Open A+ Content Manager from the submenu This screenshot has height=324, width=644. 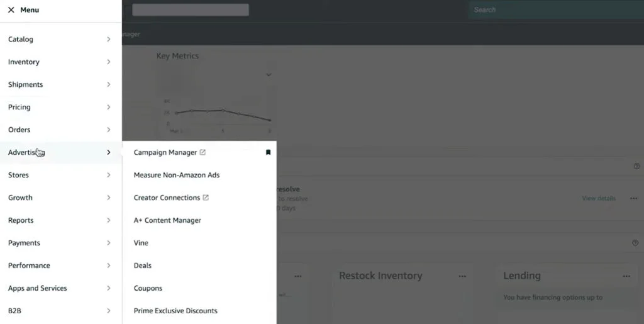tap(167, 220)
